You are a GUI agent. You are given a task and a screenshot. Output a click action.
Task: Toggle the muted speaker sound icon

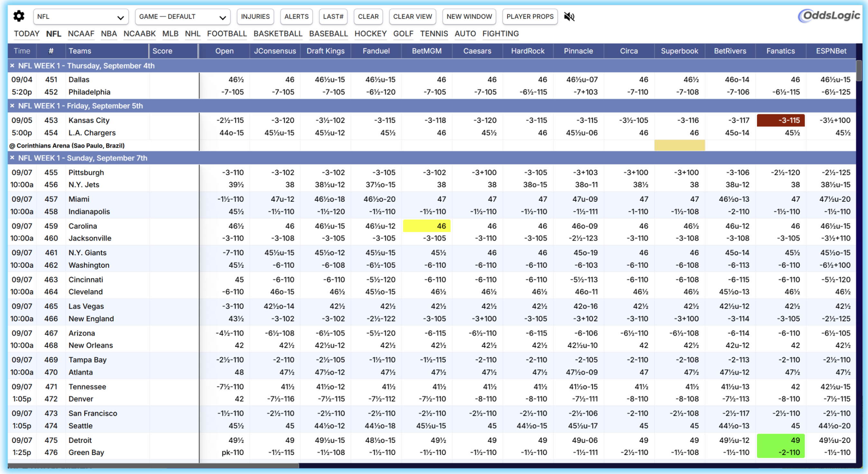coord(569,16)
